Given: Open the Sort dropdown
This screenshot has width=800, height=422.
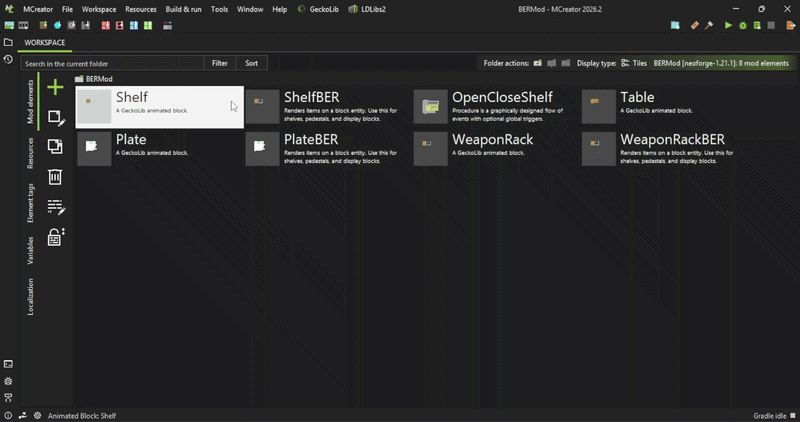Looking at the screenshot, I should [252, 63].
